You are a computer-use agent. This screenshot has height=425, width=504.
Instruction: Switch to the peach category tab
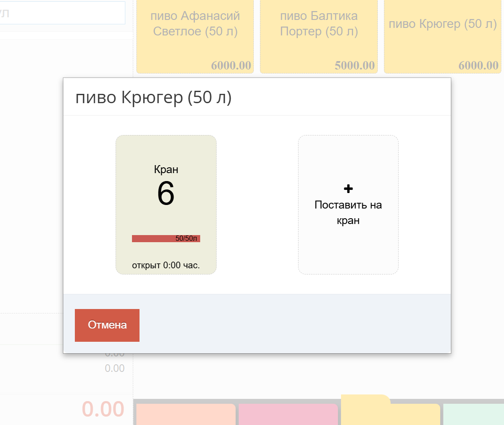pos(186,414)
